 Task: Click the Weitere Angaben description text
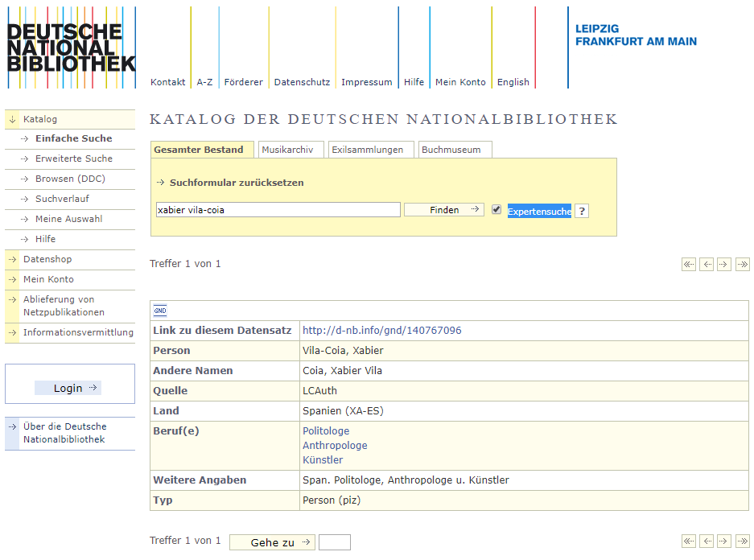[x=406, y=480]
